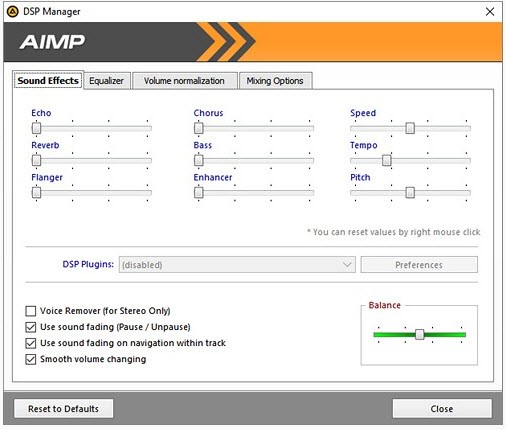Viewport: 506px width, 430px height.
Task: Open the DSP Plugins dropdown
Action: point(237,265)
